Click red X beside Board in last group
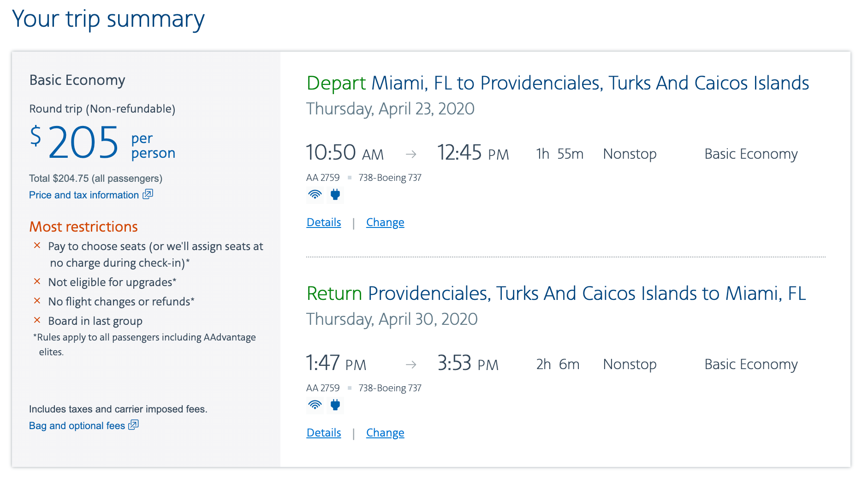Viewport: 868px width, 478px height. [37, 320]
